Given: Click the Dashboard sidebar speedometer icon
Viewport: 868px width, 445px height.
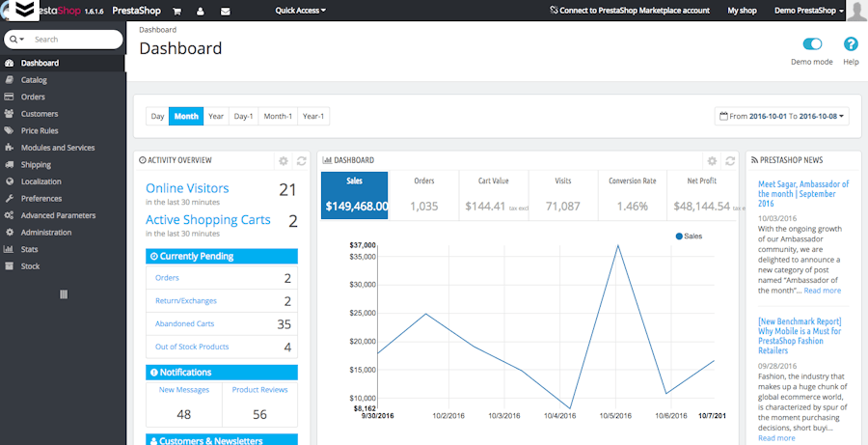Looking at the screenshot, I should click(9, 63).
